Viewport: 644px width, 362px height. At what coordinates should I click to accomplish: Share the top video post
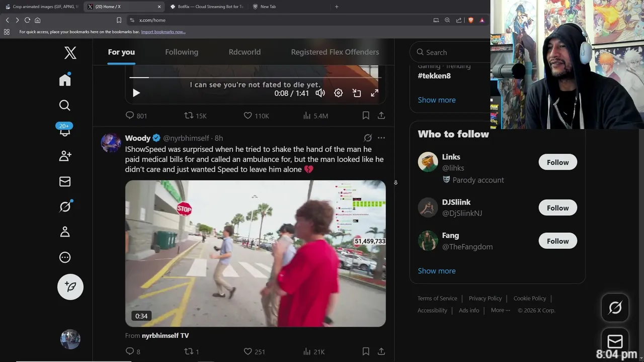coord(381,116)
